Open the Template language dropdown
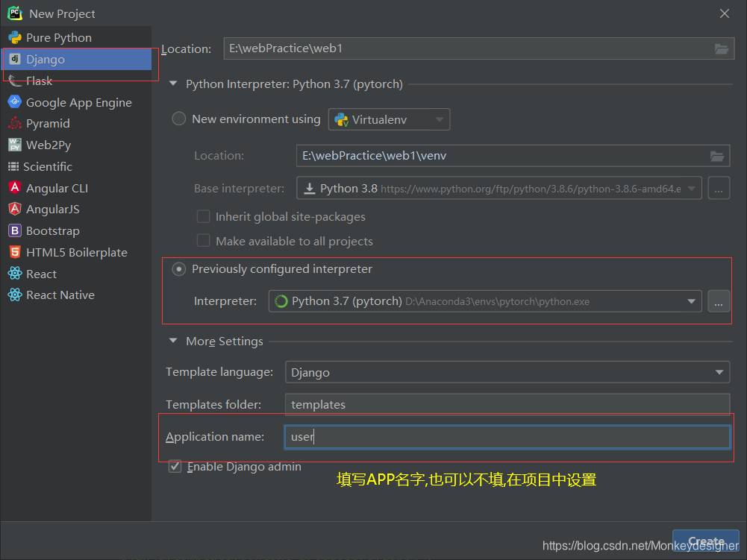Image resolution: width=747 pixels, height=560 pixels. [x=507, y=372]
